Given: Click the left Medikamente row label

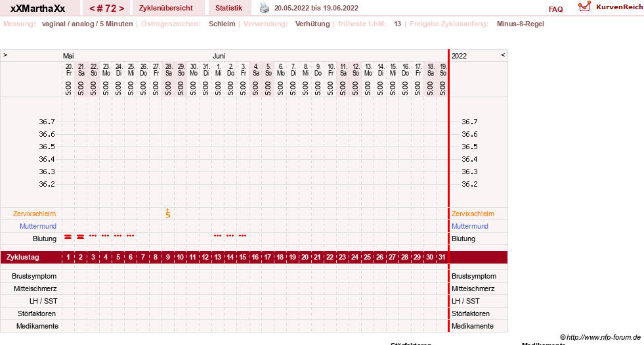Looking at the screenshot, I should point(37,326).
